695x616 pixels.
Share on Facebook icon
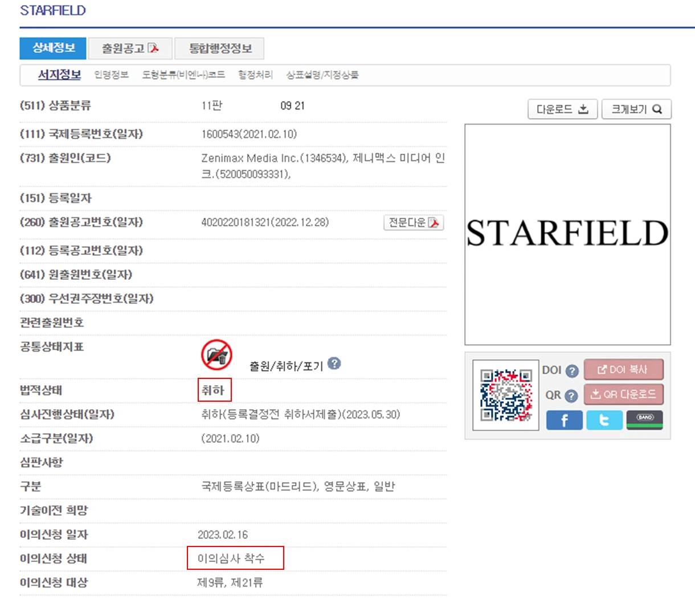pyautogui.click(x=564, y=420)
